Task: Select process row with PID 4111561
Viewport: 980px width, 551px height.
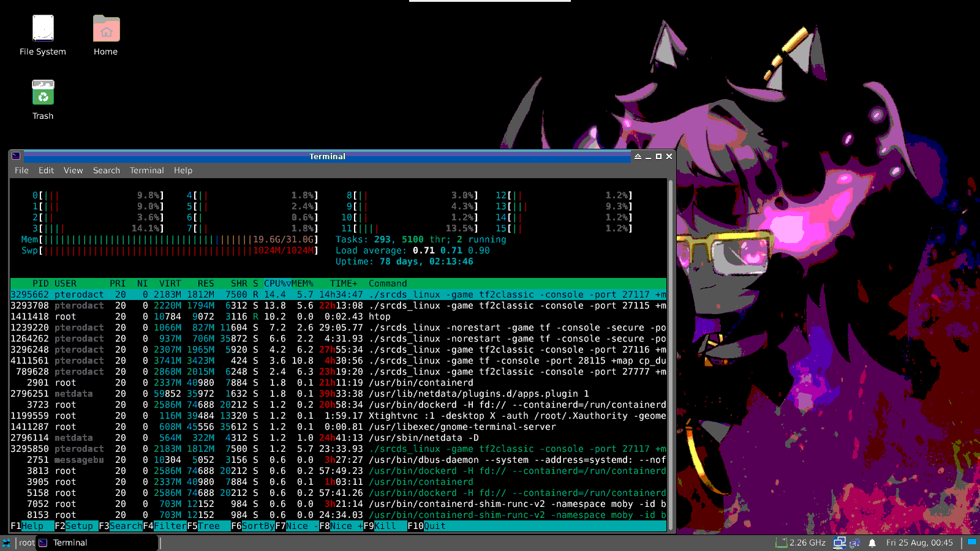Action: pyautogui.click(x=338, y=361)
